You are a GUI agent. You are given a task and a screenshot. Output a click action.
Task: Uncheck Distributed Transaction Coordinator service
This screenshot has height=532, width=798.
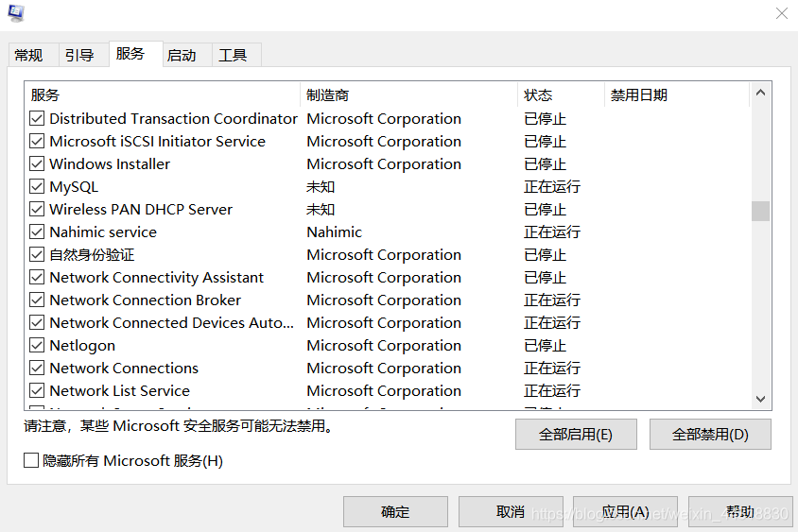37,118
